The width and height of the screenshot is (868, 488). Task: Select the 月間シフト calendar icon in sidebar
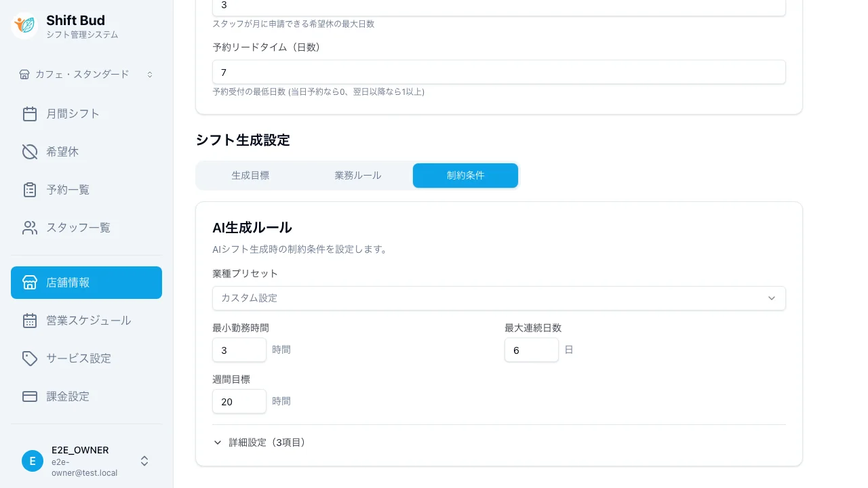click(30, 114)
